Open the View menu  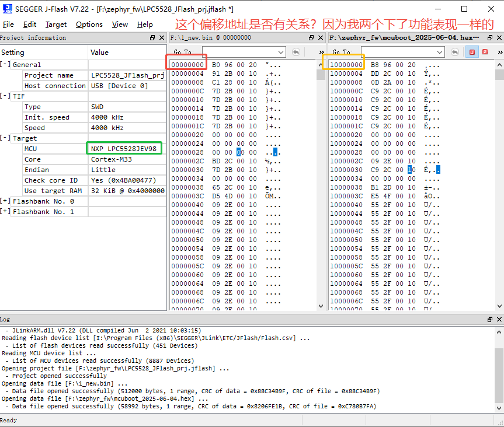(120, 24)
